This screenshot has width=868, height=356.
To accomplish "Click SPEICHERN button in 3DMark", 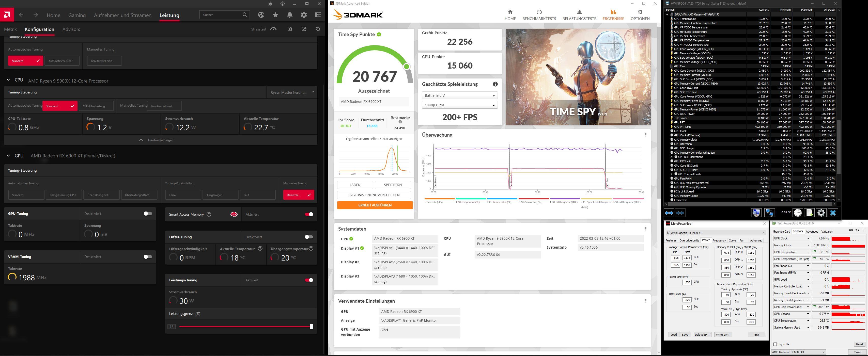I will 393,185.
